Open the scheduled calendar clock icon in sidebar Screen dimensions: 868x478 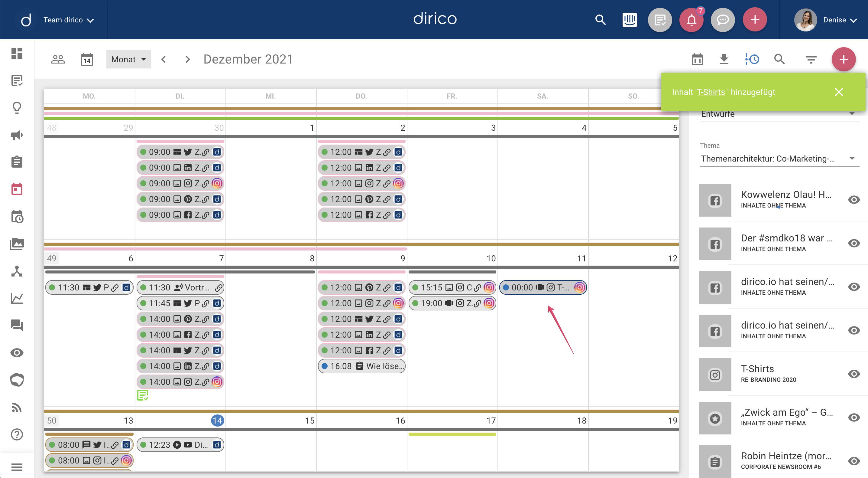coord(17,217)
